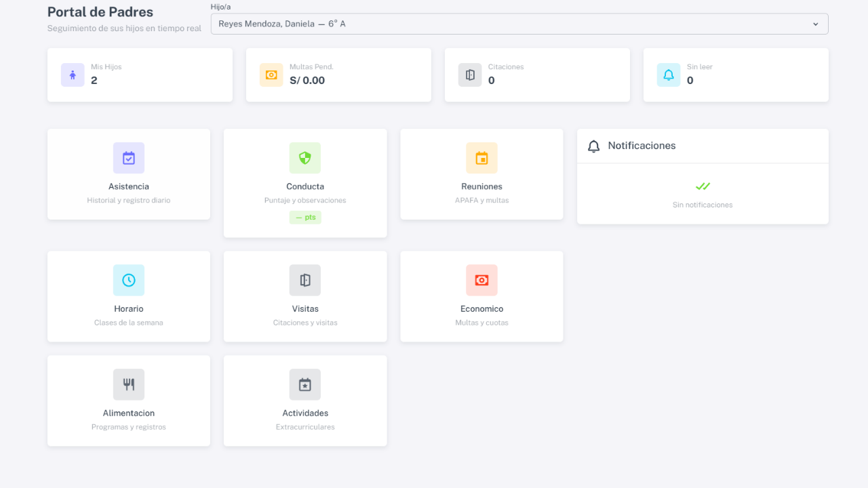Viewport: 868px width, 488px height.
Task: Expand the Hijo/a student dropdown
Action: pyautogui.click(x=519, y=24)
